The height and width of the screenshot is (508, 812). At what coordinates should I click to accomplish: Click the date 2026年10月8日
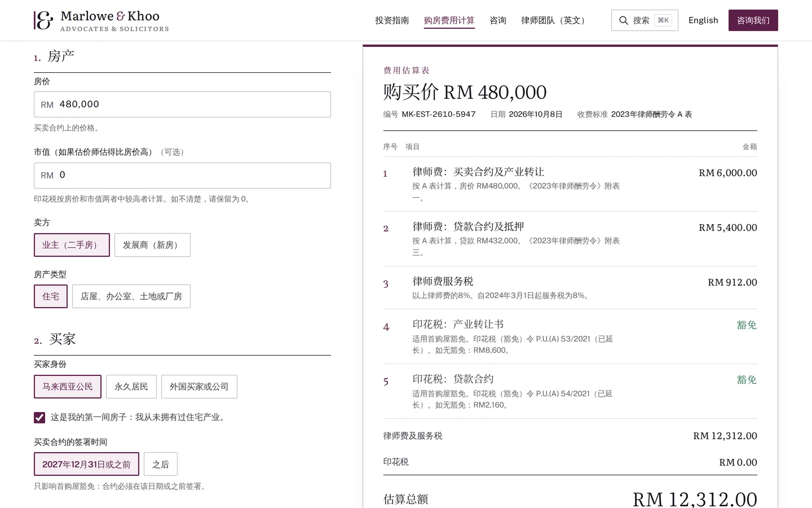coord(536,114)
